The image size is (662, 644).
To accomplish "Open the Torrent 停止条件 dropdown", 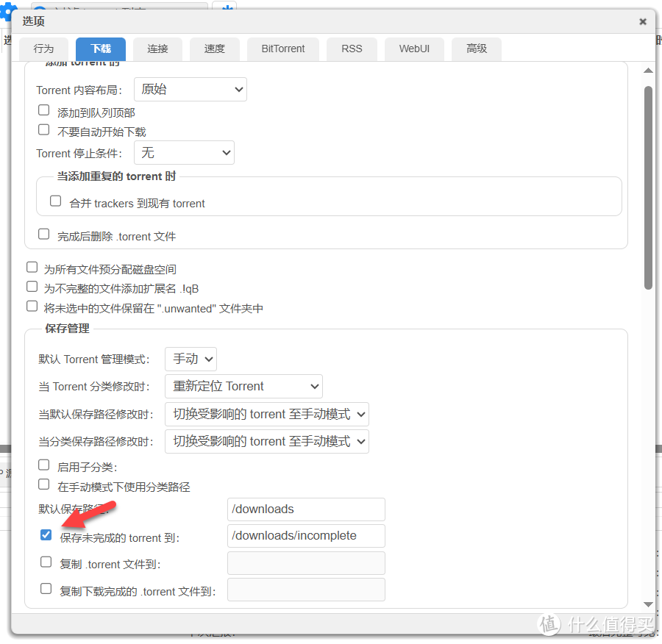I will 184,153.
